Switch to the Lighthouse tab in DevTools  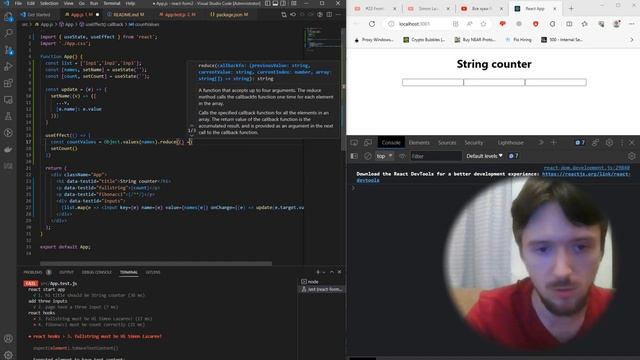pyautogui.click(x=510, y=142)
